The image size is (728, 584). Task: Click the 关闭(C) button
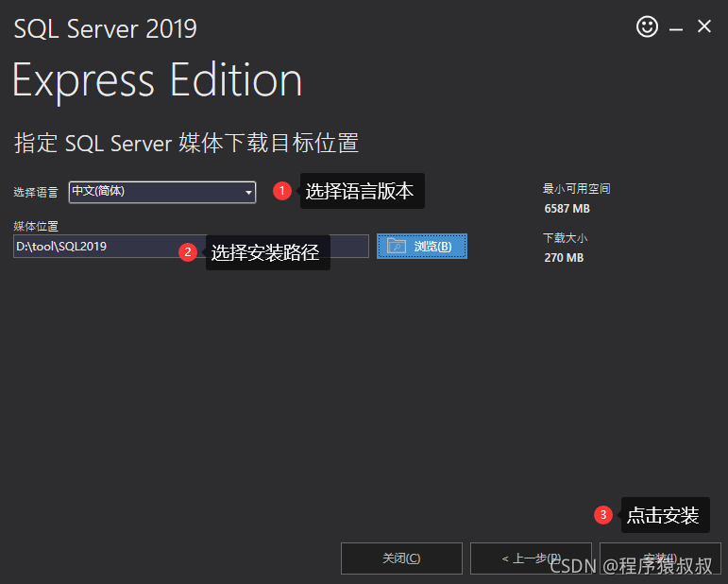click(401, 558)
